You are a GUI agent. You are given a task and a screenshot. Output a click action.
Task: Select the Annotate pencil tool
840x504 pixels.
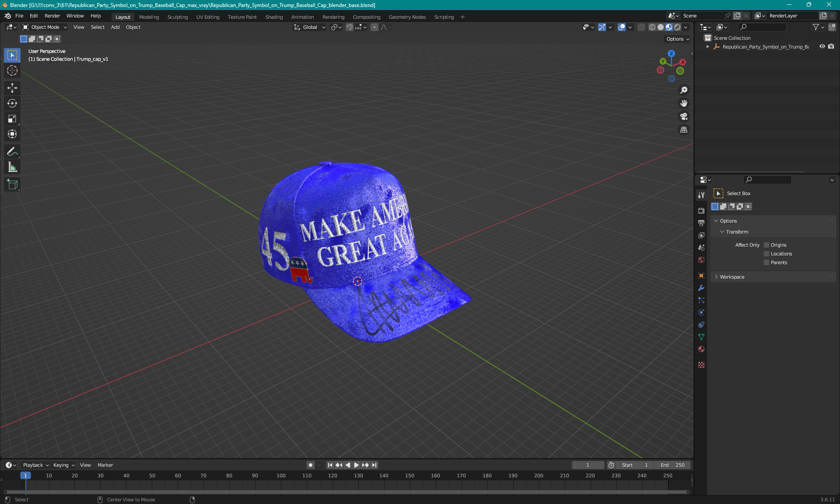12,152
